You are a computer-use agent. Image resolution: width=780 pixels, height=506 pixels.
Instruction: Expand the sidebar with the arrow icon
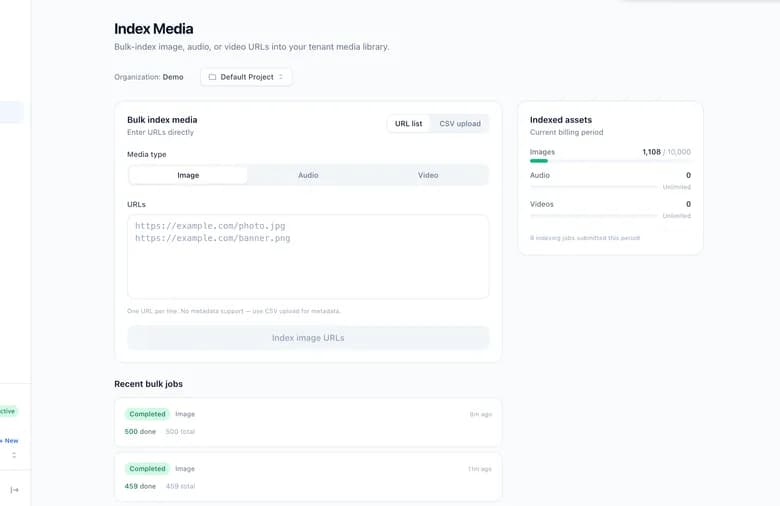click(x=14, y=490)
